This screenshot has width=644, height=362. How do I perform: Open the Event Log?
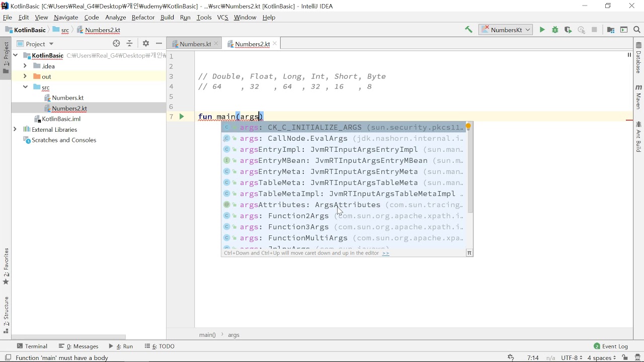(611, 346)
